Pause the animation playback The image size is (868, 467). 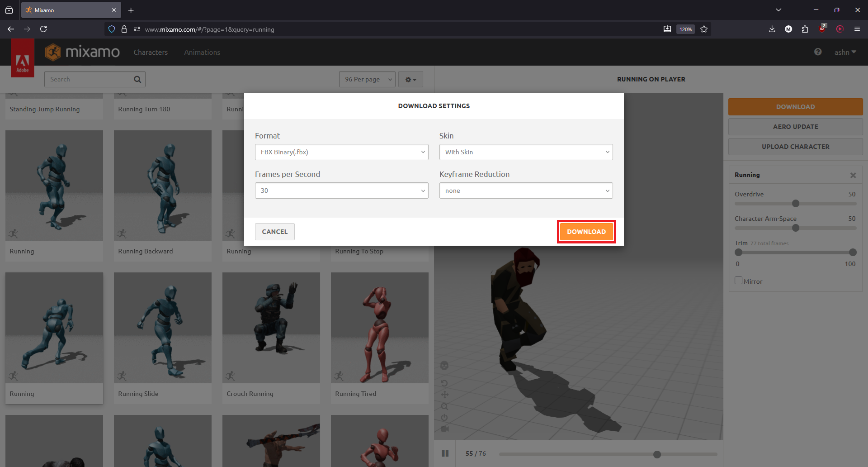(x=445, y=453)
